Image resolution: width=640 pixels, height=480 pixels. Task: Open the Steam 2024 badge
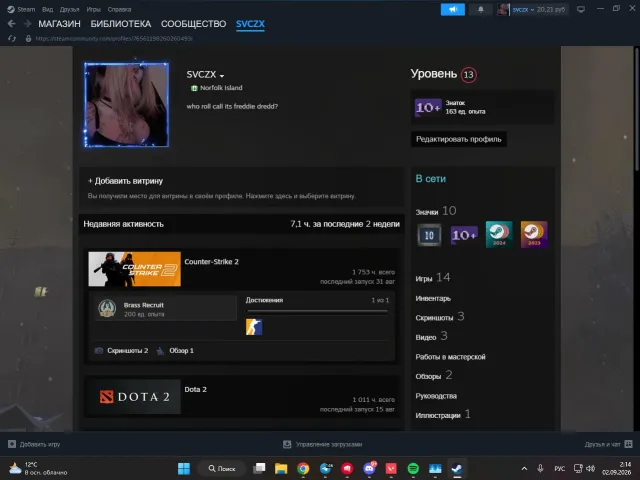pos(499,234)
